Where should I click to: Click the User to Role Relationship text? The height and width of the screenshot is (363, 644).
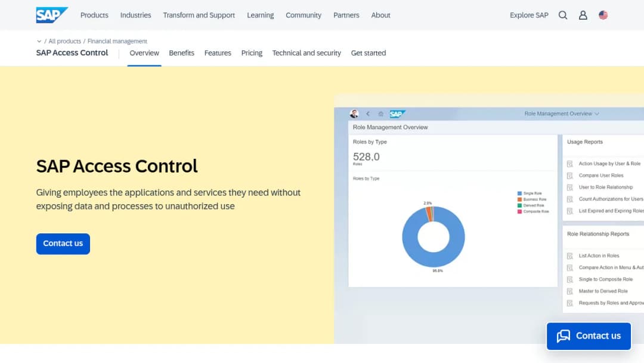(x=606, y=187)
